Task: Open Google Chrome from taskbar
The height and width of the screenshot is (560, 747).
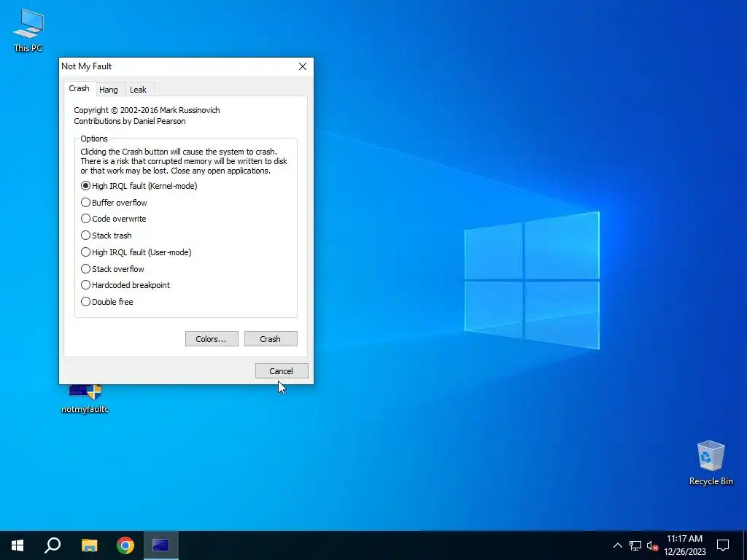Action: (x=125, y=545)
